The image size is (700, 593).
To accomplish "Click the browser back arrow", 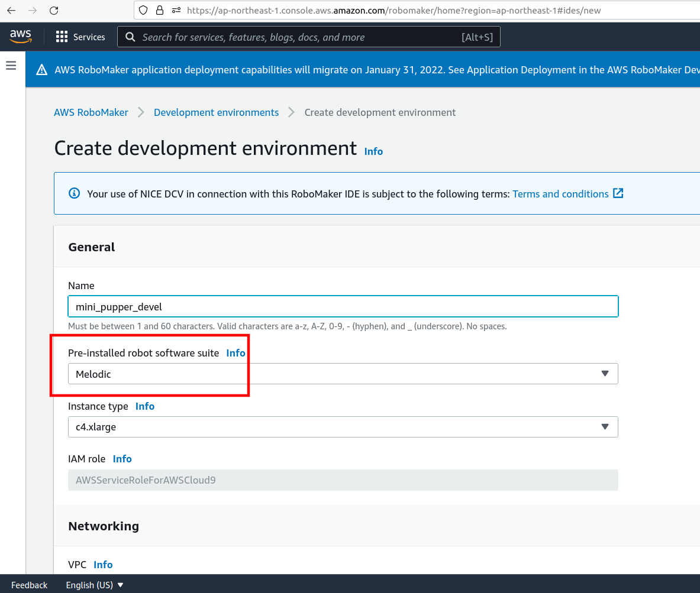I will pos(11,10).
